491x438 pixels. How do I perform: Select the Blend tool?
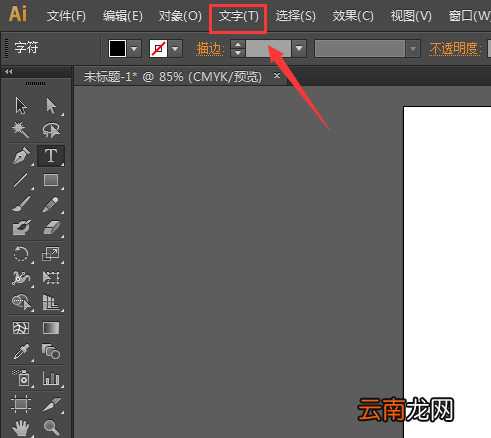51,352
